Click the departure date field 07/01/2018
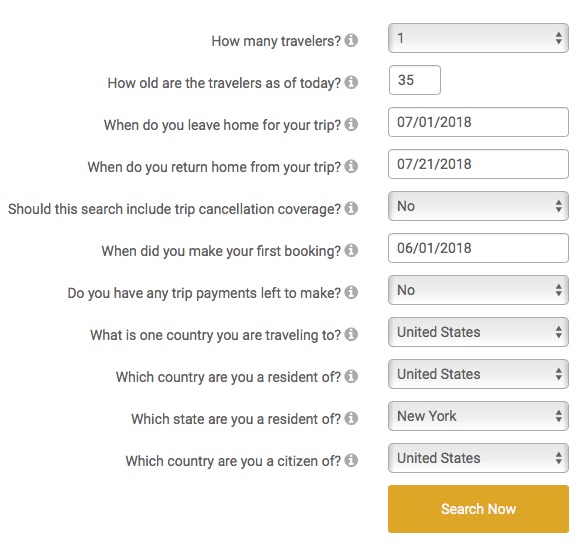Image resolution: width=580 pixels, height=550 pixels. point(478,122)
